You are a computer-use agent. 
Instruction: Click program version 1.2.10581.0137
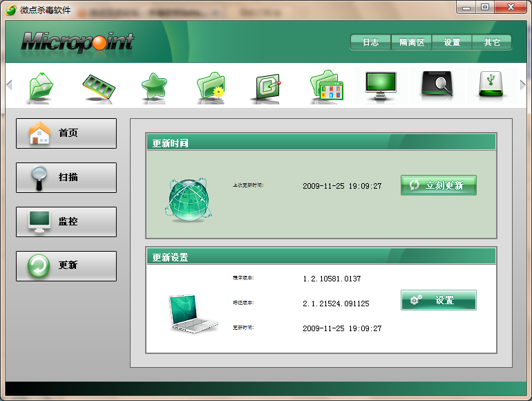332,279
